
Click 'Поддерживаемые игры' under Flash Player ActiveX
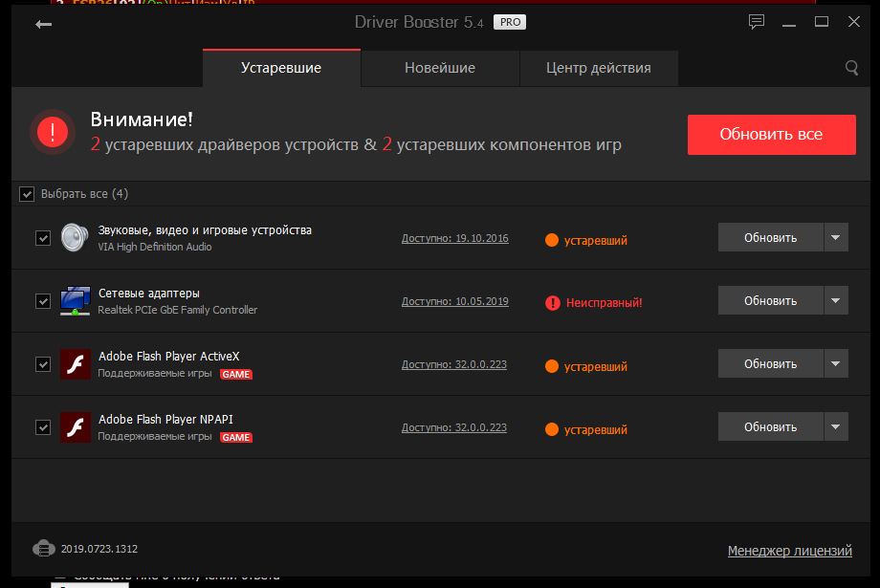(155, 373)
